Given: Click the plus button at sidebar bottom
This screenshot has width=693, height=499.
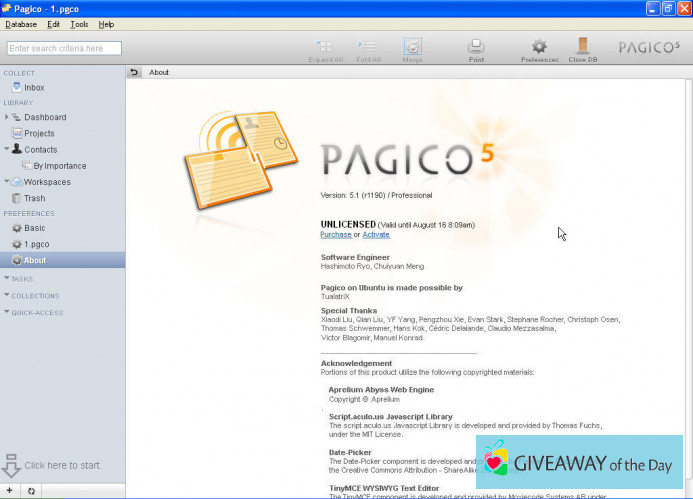Looking at the screenshot, I should [11, 491].
